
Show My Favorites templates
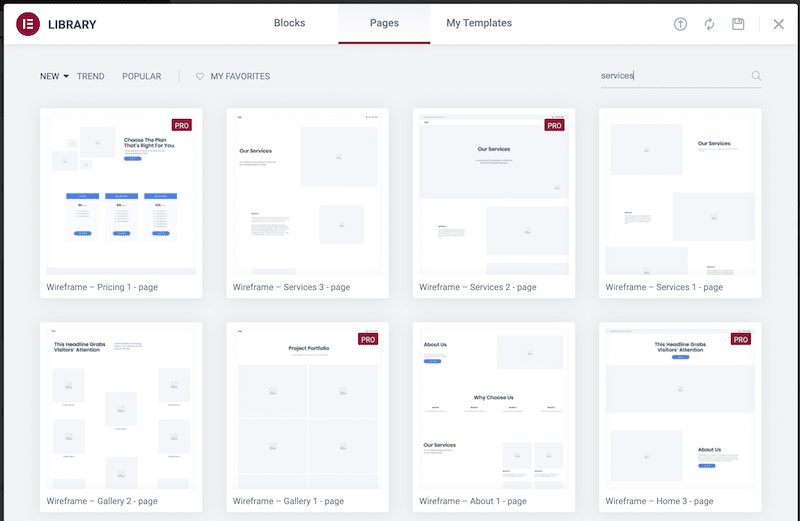(240, 76)
